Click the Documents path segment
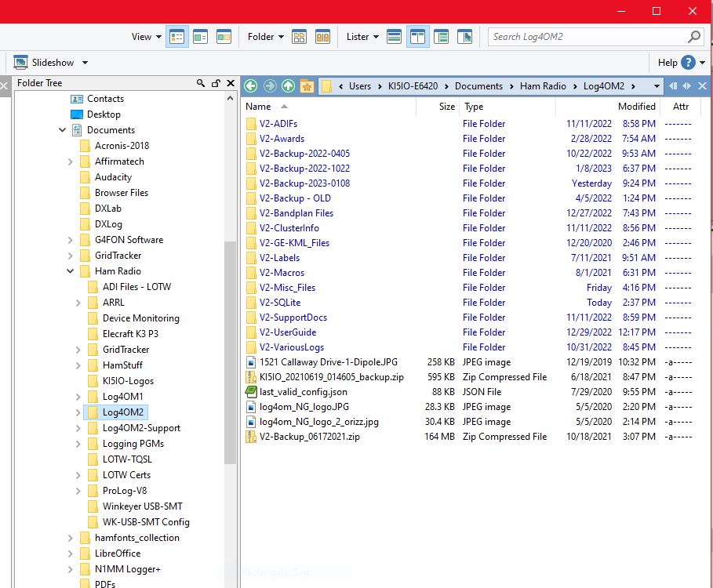Image resolution: width=713 pixels, height=588 pixels. tap(478, 86)
